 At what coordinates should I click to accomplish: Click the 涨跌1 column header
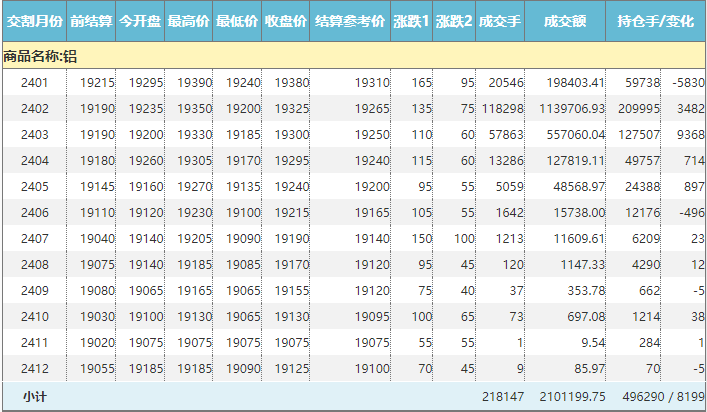411,21
